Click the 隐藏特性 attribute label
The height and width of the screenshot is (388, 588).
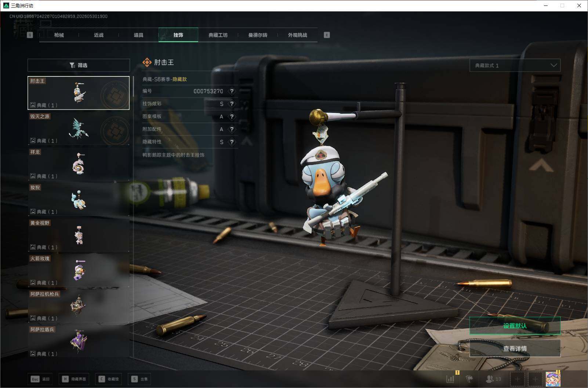(x=152, y=142)
